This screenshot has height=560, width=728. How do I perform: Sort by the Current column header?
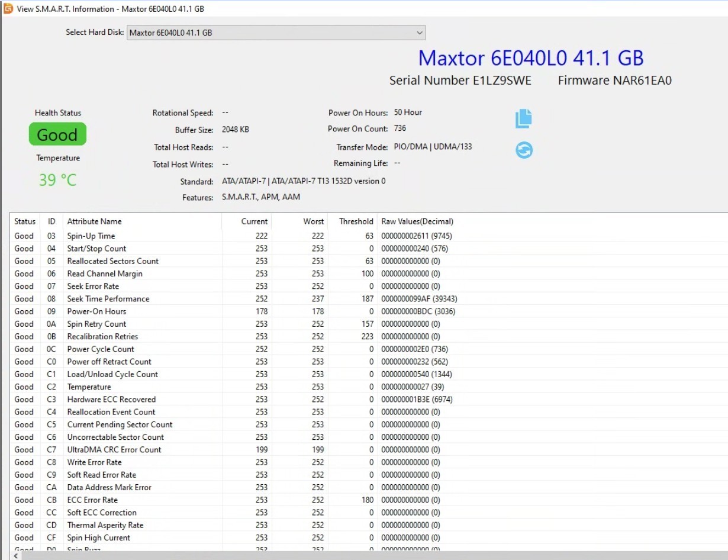247,221
